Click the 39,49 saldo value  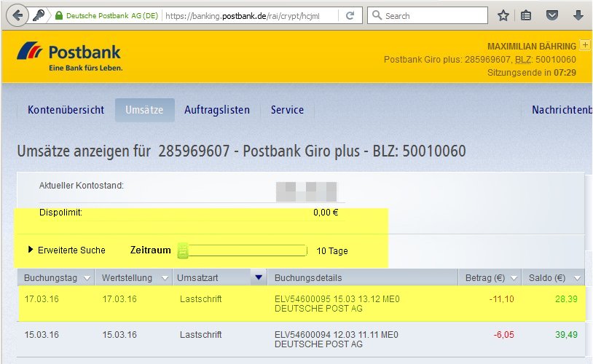566,335
